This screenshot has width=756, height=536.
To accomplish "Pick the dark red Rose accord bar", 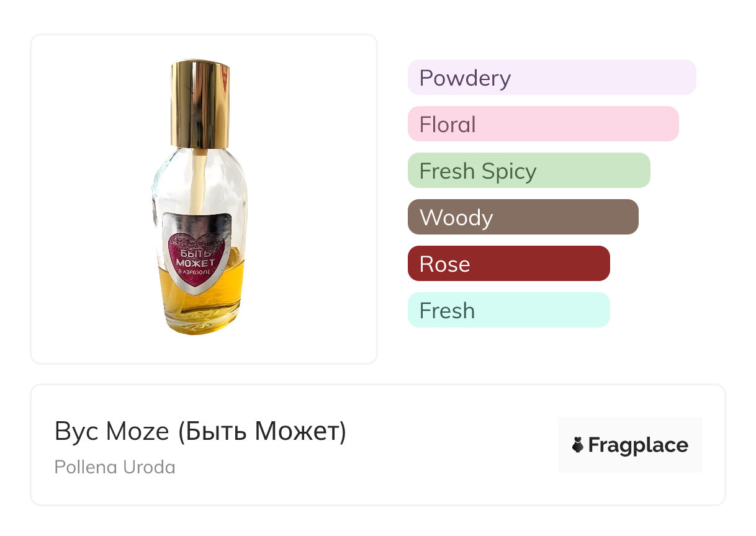I will (508, 264).
